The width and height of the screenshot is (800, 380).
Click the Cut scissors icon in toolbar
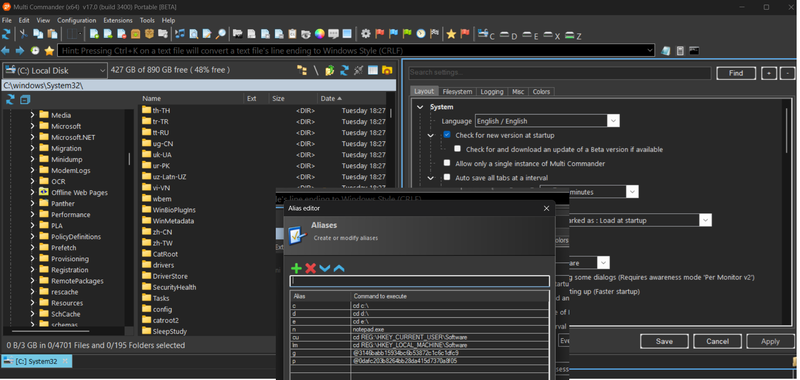pos(23,34)
